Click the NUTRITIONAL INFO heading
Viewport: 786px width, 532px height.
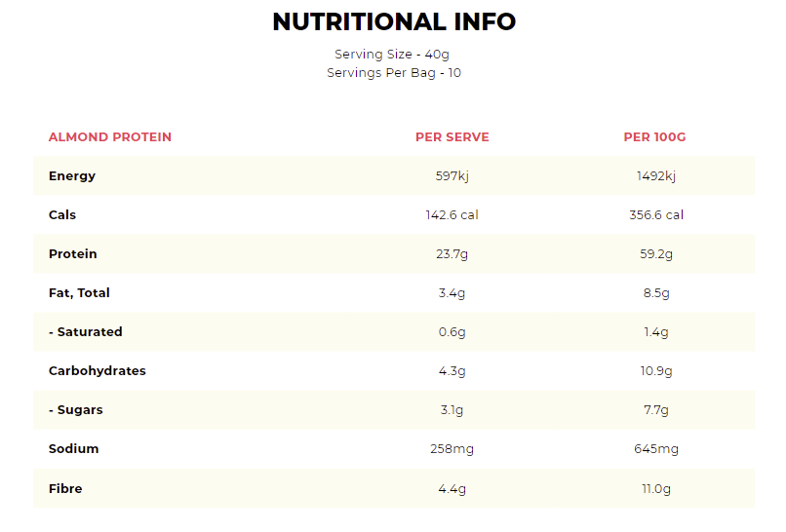[394, 21]
